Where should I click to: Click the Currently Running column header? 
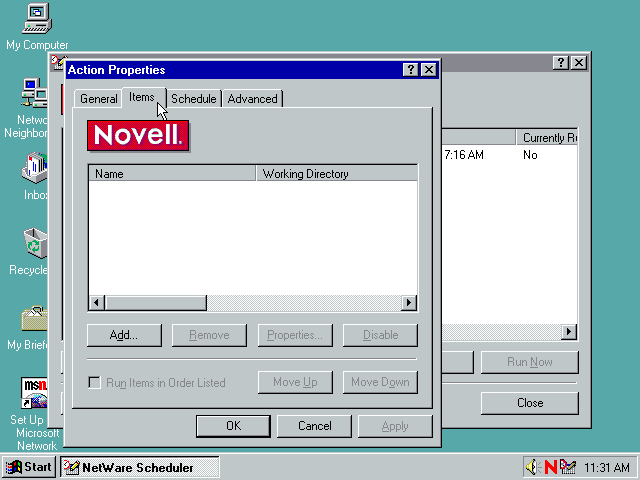point(547,138)
